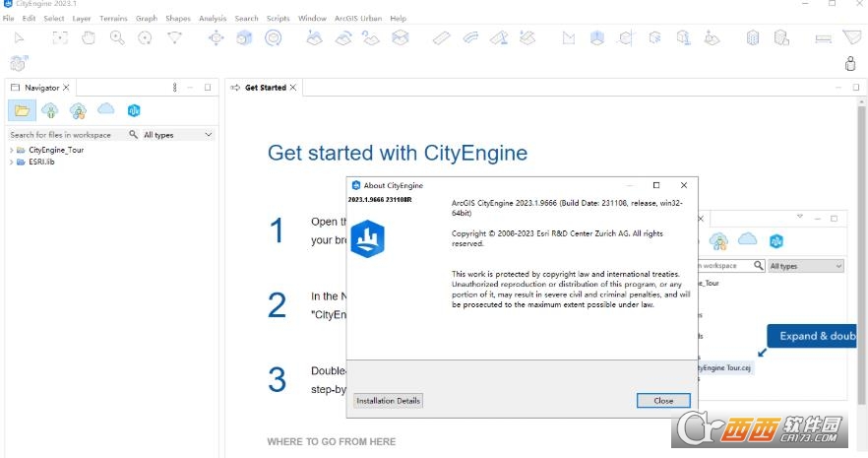Click the magnifier search icon in Navigator
Viewport: 868px width, 458px height.
click(x=133, y=134)
